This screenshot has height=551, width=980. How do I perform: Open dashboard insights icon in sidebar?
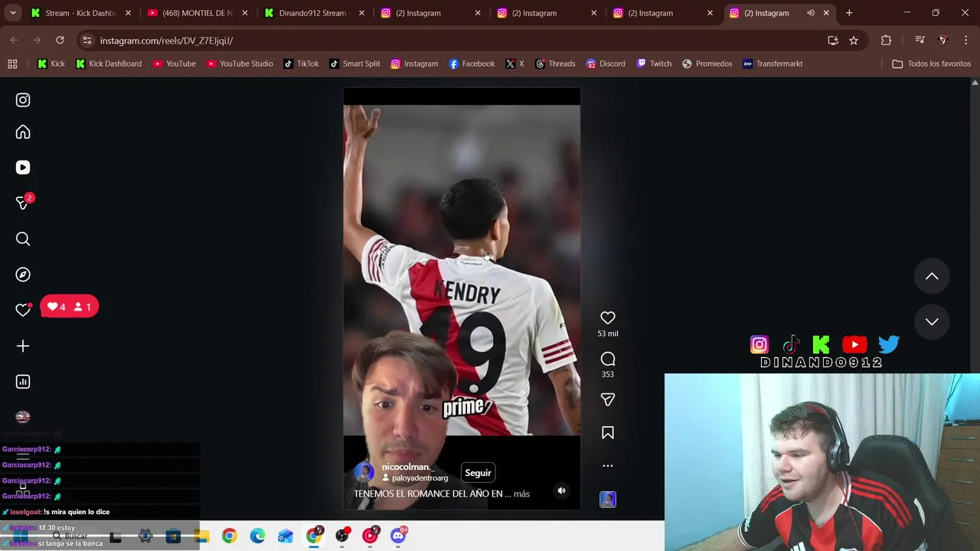point(23,382)
